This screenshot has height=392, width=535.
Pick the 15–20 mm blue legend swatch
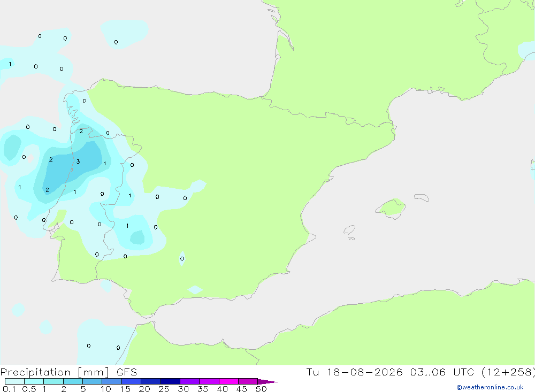[132, 381]
